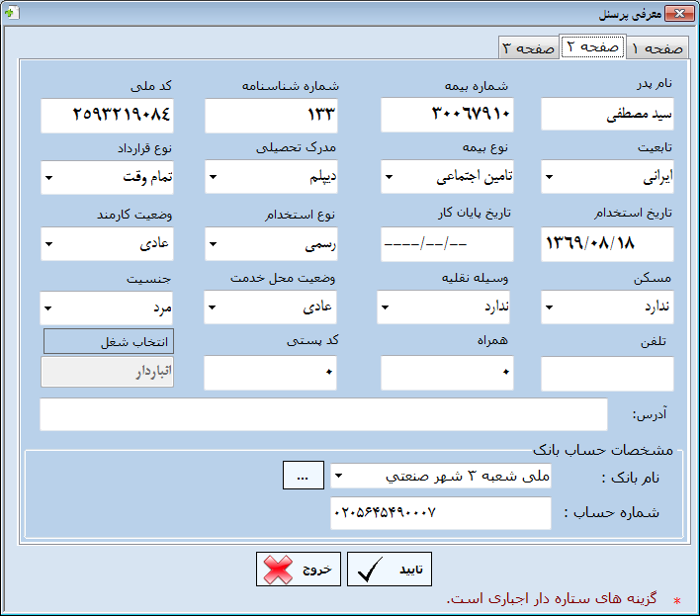Click the تایید confirm button with checkmark
Viewport: 700px width, 616px height.
tap(390, 570)
